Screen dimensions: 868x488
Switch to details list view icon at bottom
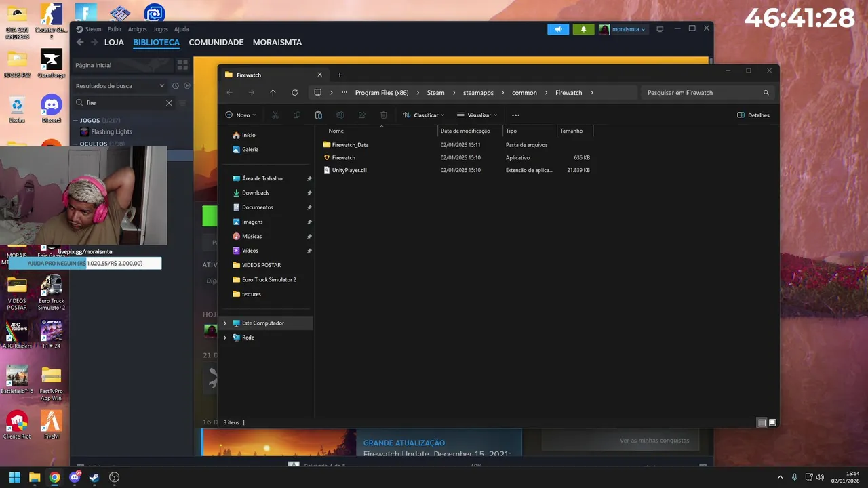pos(762,422)
